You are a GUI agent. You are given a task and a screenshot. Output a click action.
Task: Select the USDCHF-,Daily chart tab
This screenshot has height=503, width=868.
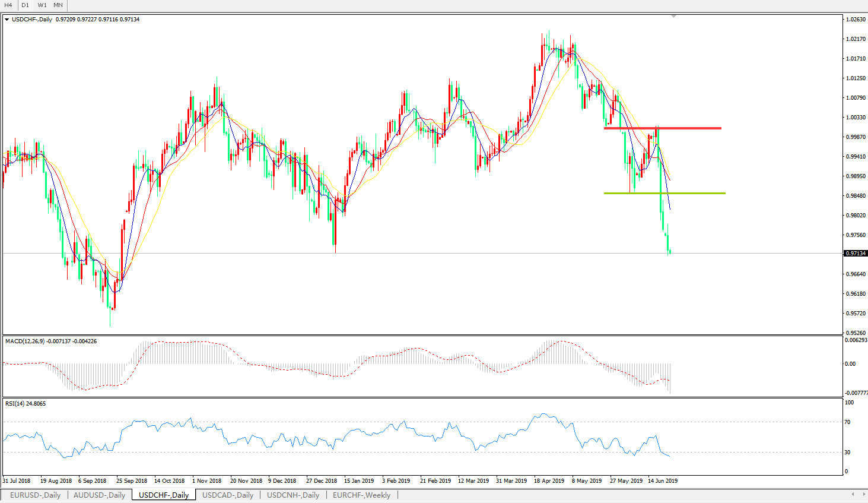tap(163, 495)
